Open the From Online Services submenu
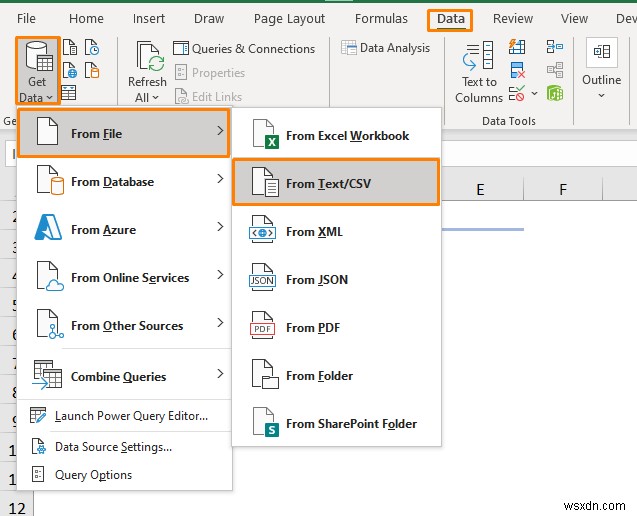This screenshot has width=637, height=516. (x=124, y=277)
